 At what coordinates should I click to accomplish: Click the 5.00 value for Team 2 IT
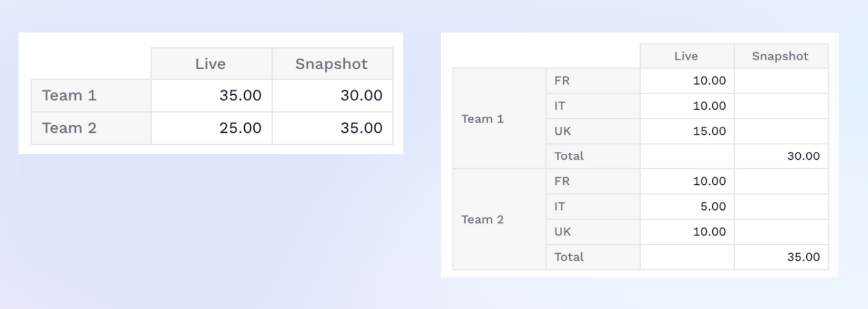pyautogui.click(x=687, y=207)
